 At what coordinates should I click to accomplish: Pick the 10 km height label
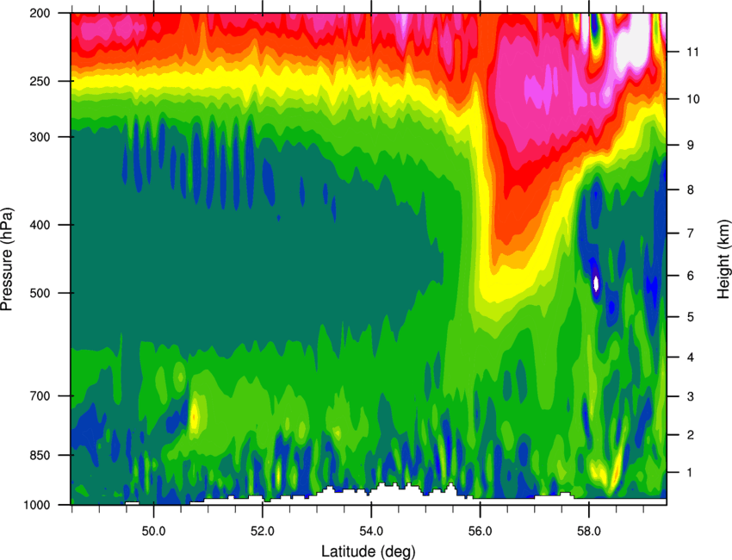tap(692, 99)
